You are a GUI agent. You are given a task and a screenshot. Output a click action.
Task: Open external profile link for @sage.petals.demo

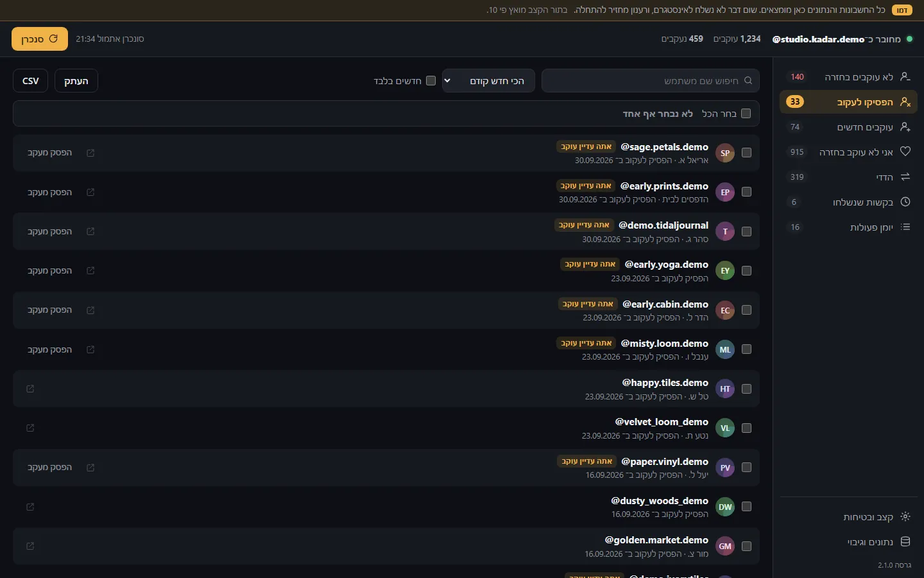point(90,153)
